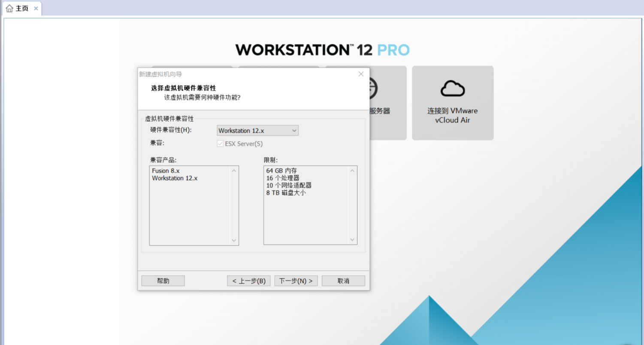The height and width of the screenshot is (345, 644).
Task: Click down arrow of 兼容产品 list scrollbar
Action: [234, 241]
